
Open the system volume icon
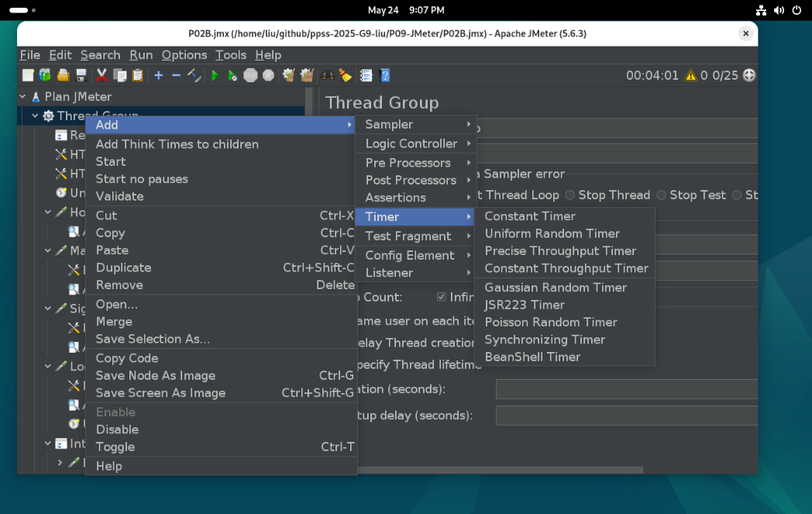click(x=779, y=10)
